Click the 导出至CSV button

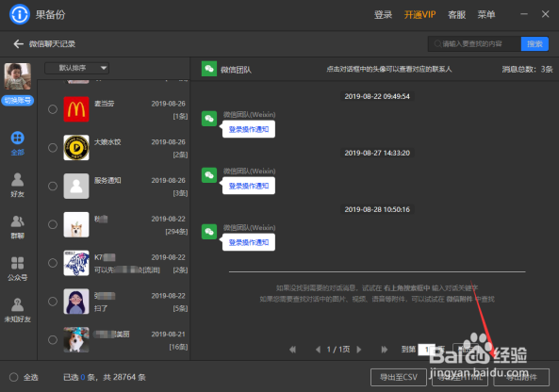[399, 377]
